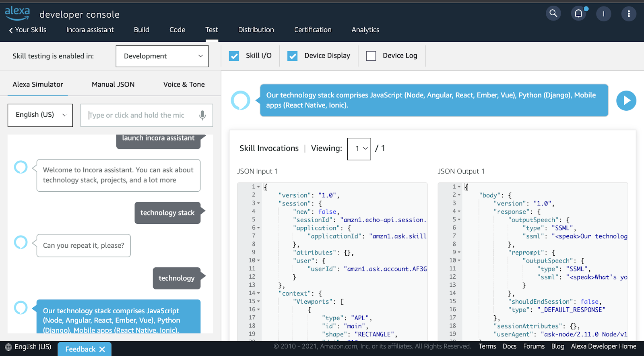Click the globe language icon in footer
This screenshot has width=644, height=356.
[8, 347]
